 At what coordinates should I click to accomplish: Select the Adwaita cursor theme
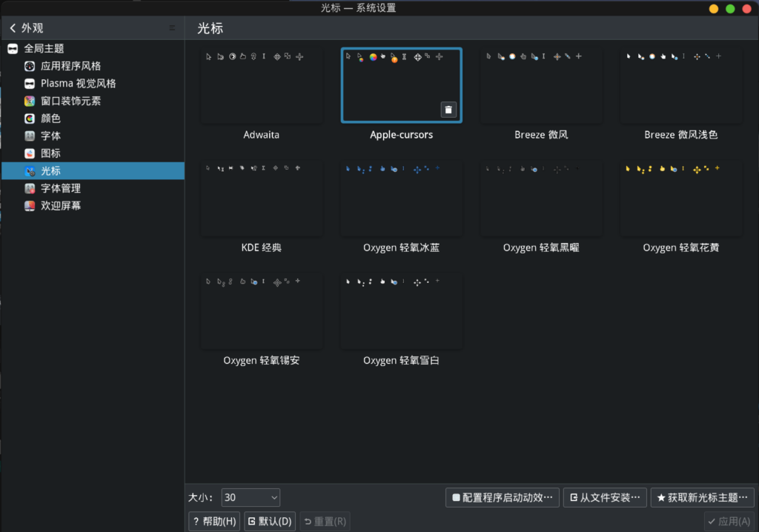click(262, 85)
